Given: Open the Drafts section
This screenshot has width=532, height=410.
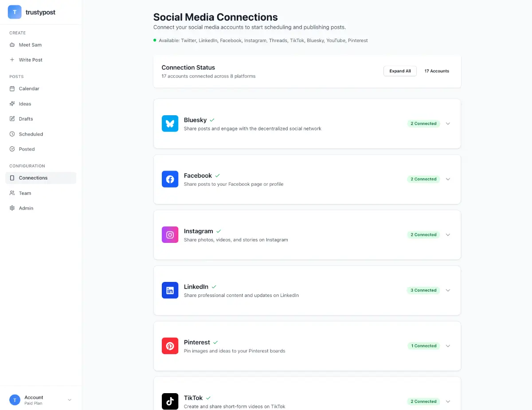Looking at the screenshot, I should click(26, 119).
